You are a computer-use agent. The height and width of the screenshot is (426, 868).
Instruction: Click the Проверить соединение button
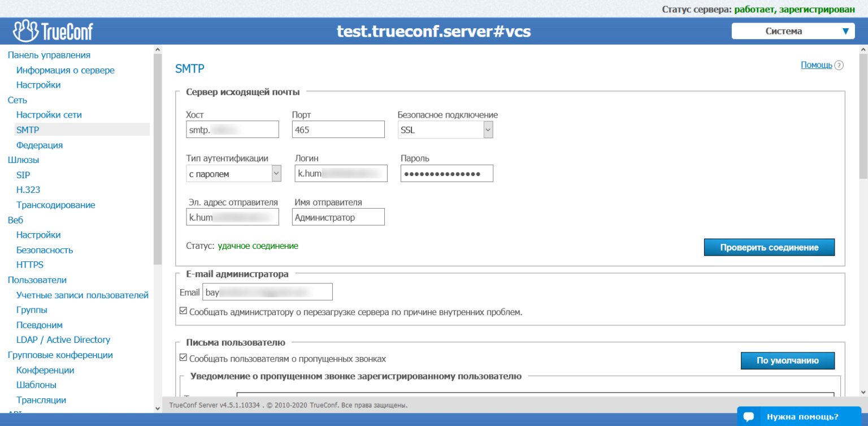[x=769, y=247]
